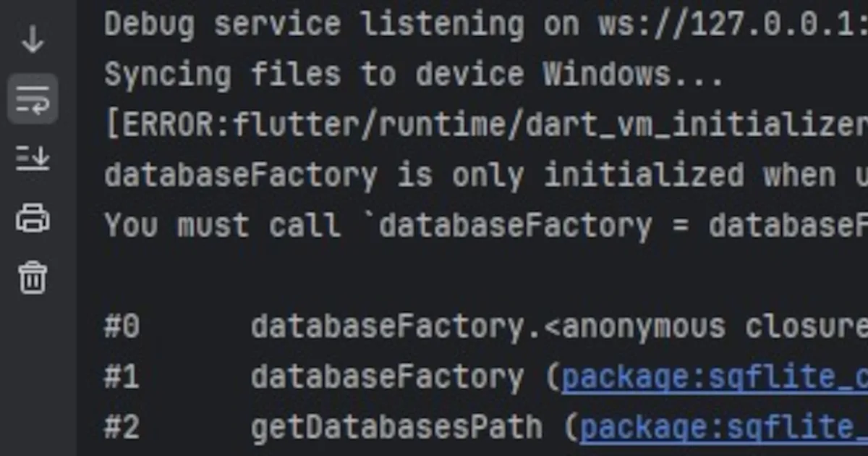Viewport: 868px width, 456px height.
Task: Click the Print console output icon
Action: click(33, 218)
